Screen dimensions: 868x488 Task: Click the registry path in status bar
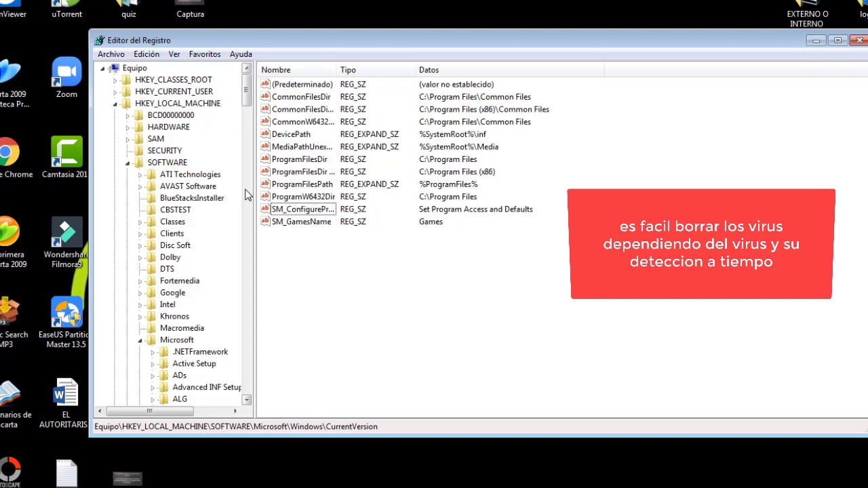(x=235, y=426)
